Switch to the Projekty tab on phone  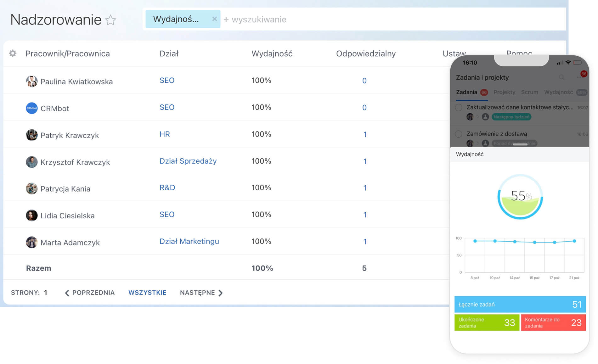(504, 92)
